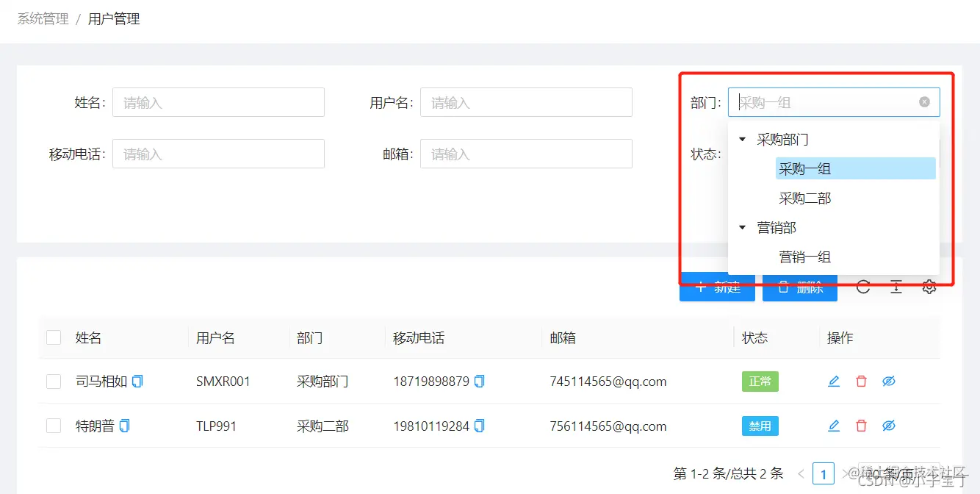The height and width of the screenshot is (494, 980).
Task: Toggle the select-all checkbox in table header
Action: 53,337
